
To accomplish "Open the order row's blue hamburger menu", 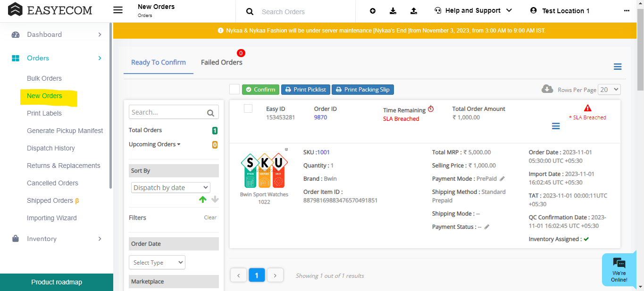I will 556,126.
